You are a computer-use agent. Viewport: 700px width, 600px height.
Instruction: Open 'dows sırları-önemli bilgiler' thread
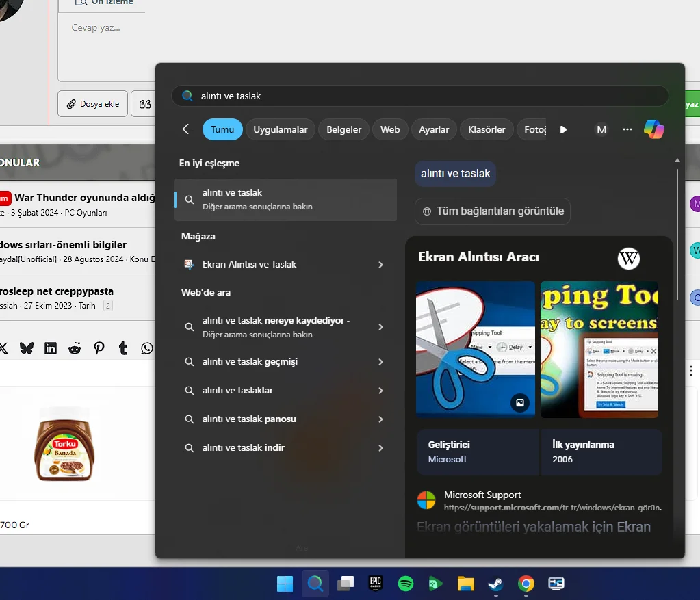click(x=64, y=245)
